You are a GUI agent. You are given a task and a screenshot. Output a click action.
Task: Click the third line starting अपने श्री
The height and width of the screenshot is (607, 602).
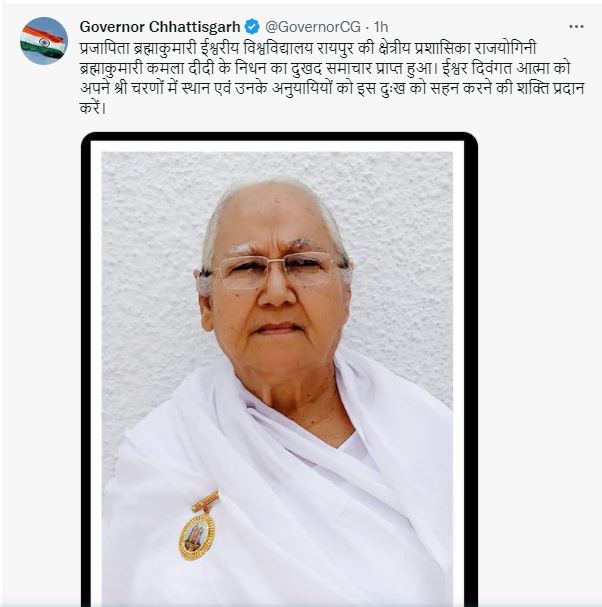coord(332,88)
